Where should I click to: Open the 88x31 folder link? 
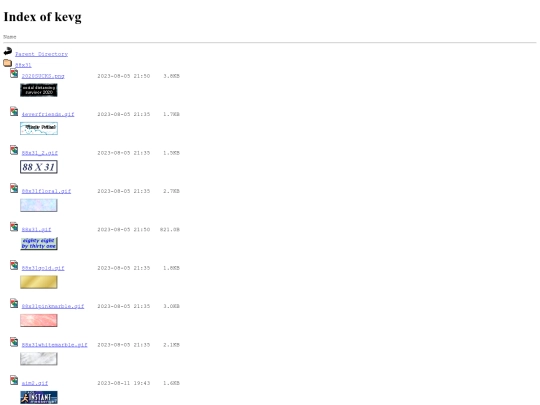click(x=23, y=65)
